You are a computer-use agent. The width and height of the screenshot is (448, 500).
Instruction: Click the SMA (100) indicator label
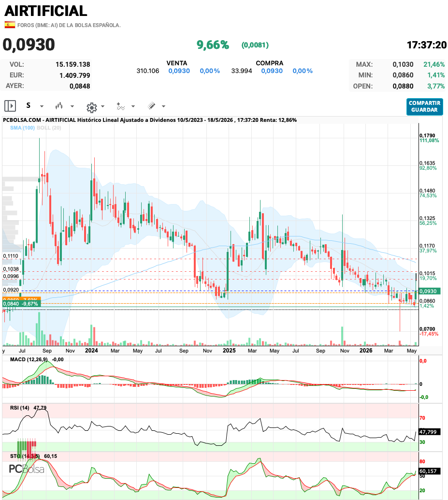coord(22,128)
